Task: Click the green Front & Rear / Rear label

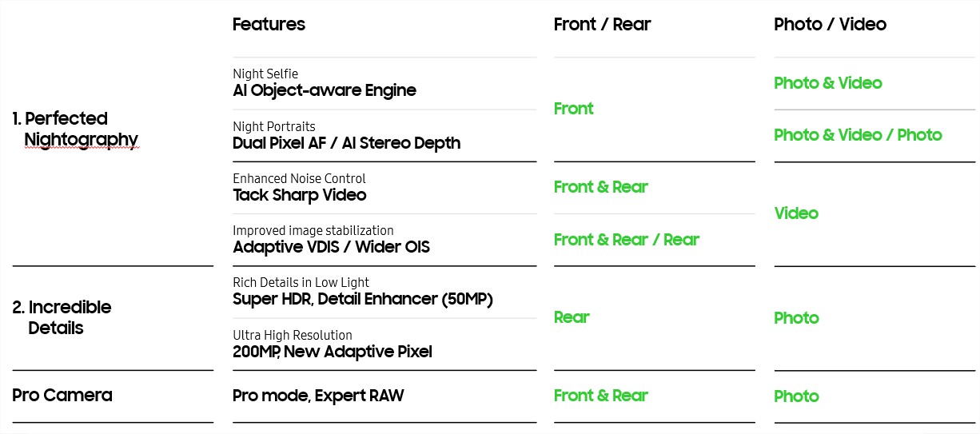Action: click(x=627, y=239)
